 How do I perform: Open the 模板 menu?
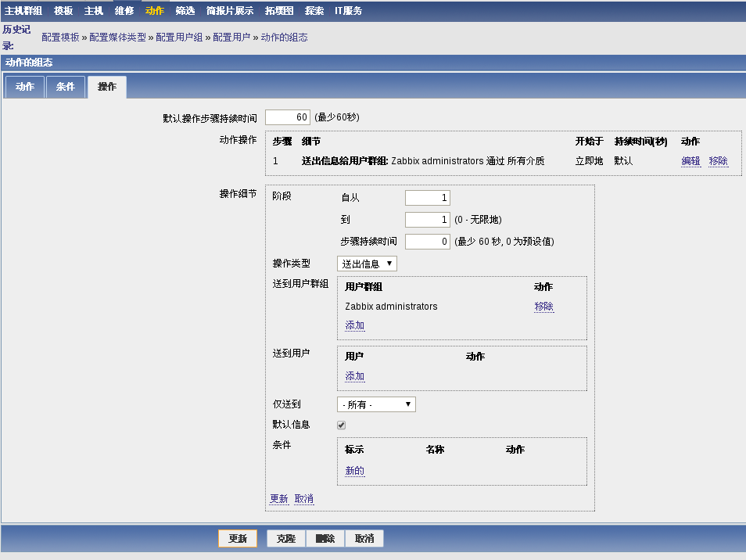61,10
